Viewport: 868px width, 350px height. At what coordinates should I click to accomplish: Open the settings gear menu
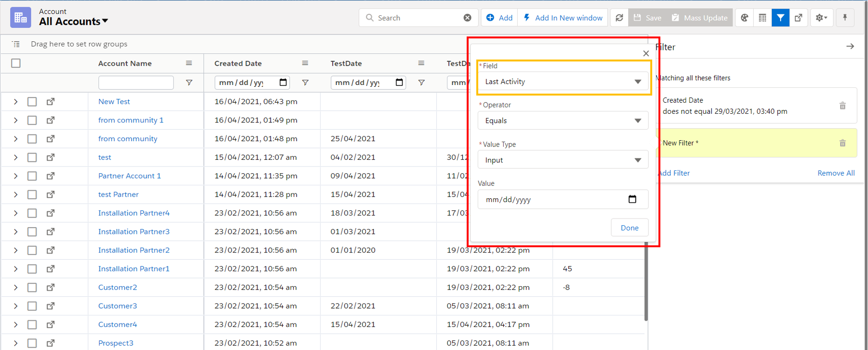821,18
